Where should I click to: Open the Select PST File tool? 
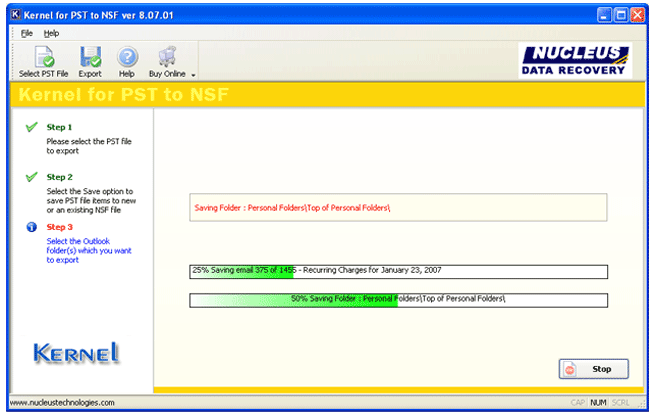43,62
